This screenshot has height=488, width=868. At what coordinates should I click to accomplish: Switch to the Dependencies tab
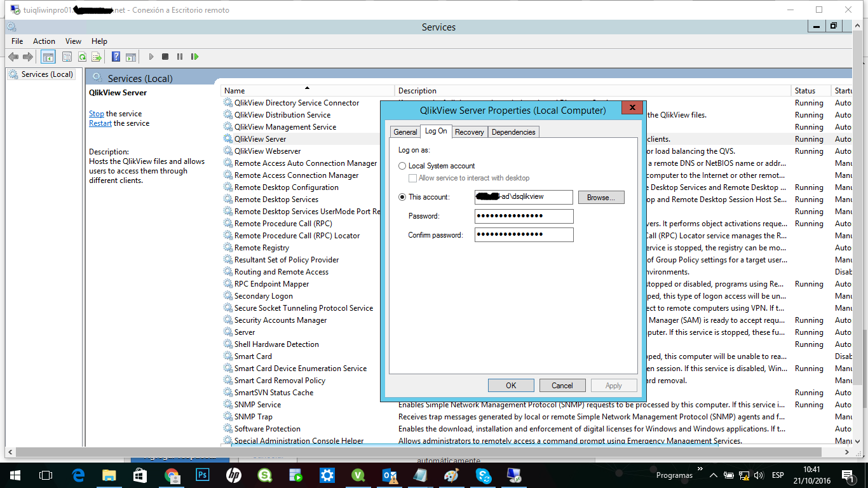pos(513,132)
